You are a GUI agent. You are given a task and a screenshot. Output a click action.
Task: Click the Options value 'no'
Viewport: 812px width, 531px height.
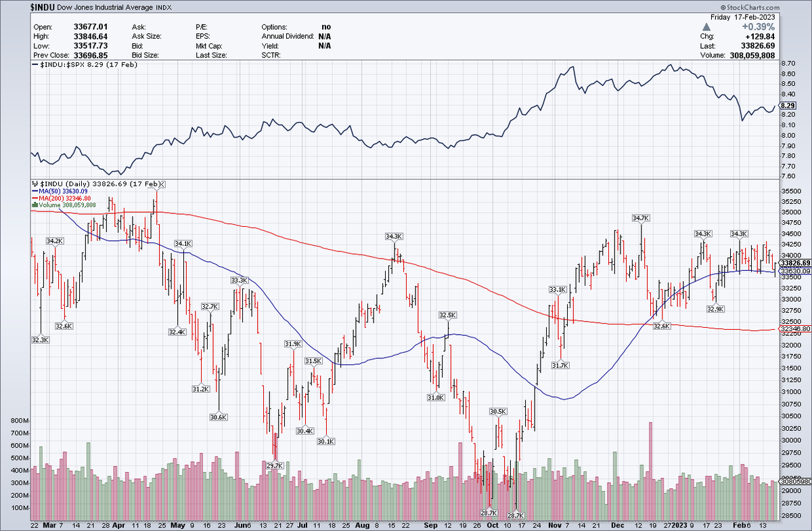327,26
